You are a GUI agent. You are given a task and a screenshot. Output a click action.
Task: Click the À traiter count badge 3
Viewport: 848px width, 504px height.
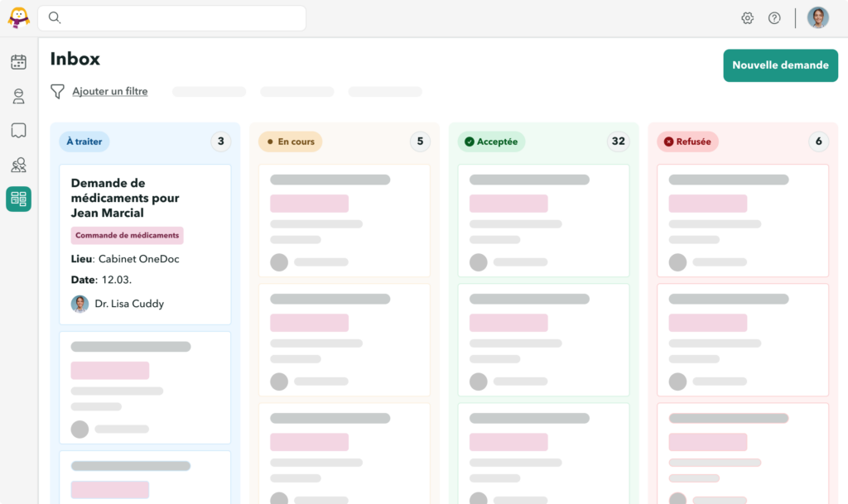click(x=220, y=142)
